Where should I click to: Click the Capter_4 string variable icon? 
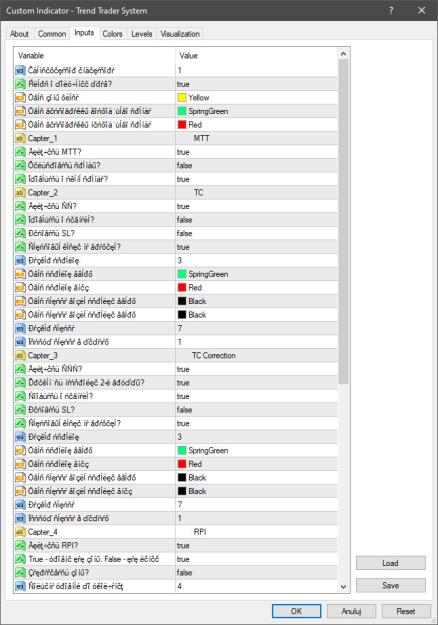[20, 532]
